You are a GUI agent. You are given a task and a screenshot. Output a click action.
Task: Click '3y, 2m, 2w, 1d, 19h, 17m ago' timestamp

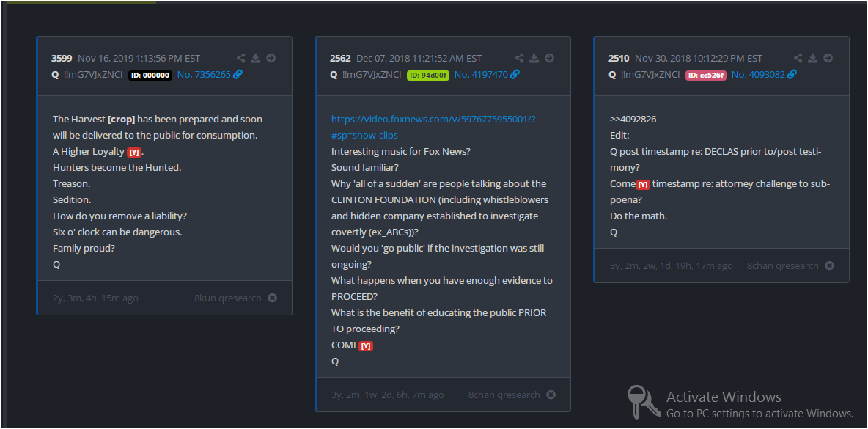tap(672, 265)
